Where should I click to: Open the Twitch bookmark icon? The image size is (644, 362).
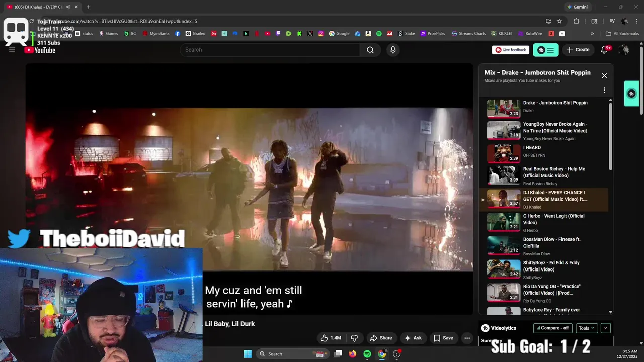[x=278, y=34]
